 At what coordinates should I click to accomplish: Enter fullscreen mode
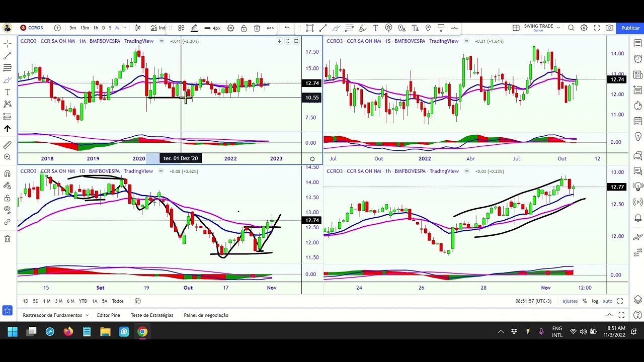[x=597, y=28]
